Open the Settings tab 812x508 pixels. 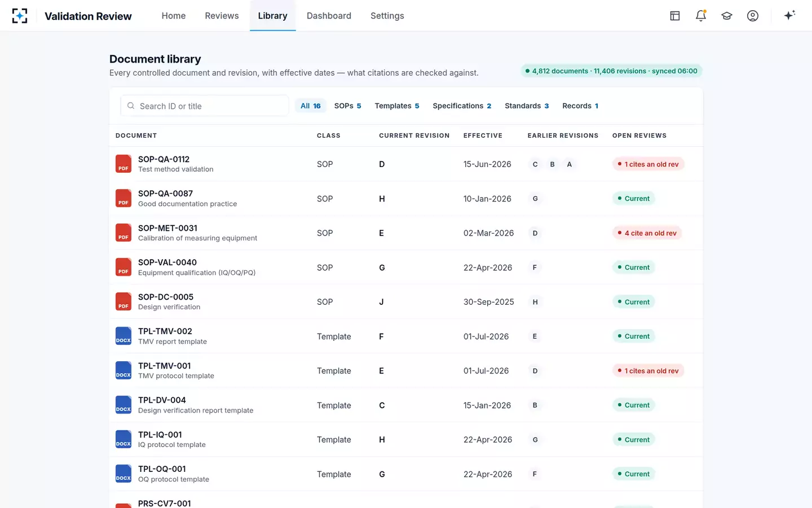(387, 16)
